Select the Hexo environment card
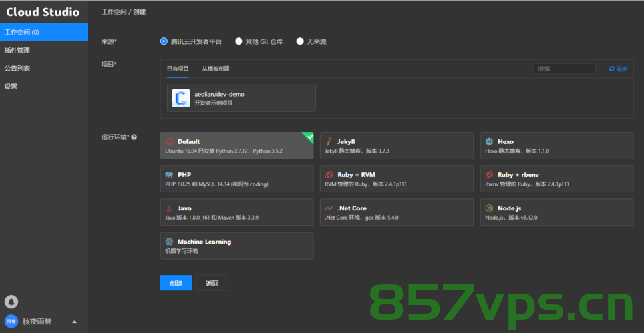Viewport: 644px width, 333px height. (x=557, y=146)
